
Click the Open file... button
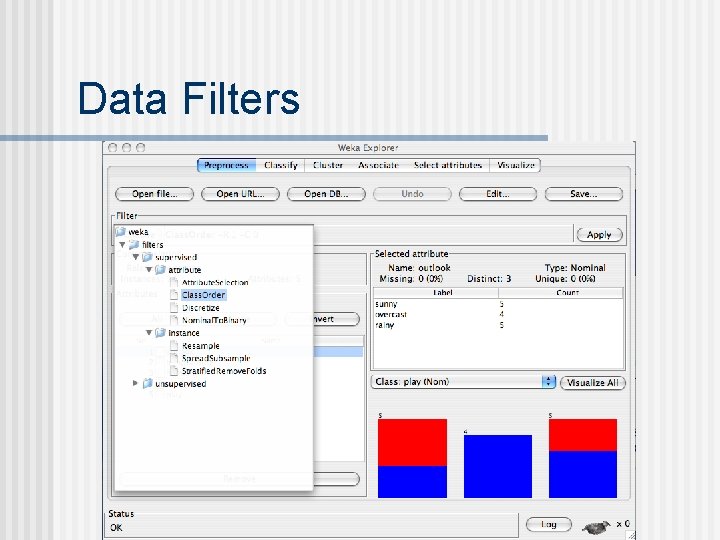[x=154, y=194]
